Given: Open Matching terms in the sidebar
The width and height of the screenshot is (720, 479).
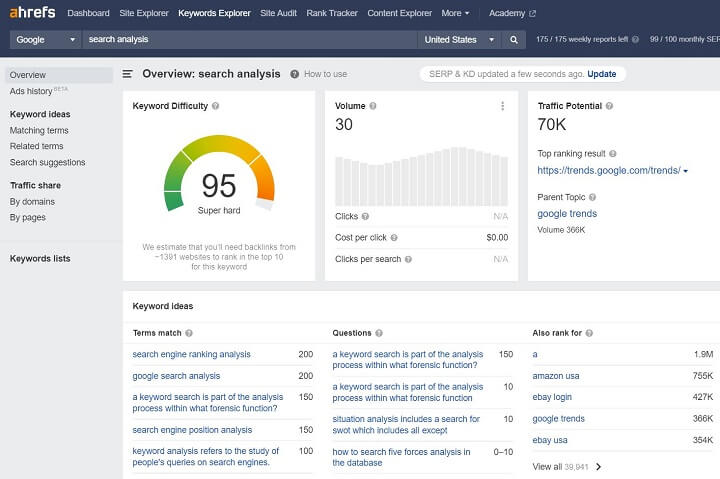Looking at the screenshot, I should tap(39, 130).
